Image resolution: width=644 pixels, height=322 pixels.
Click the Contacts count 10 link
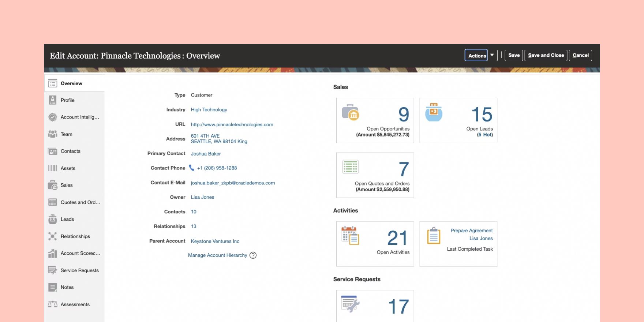coord(194,212)
